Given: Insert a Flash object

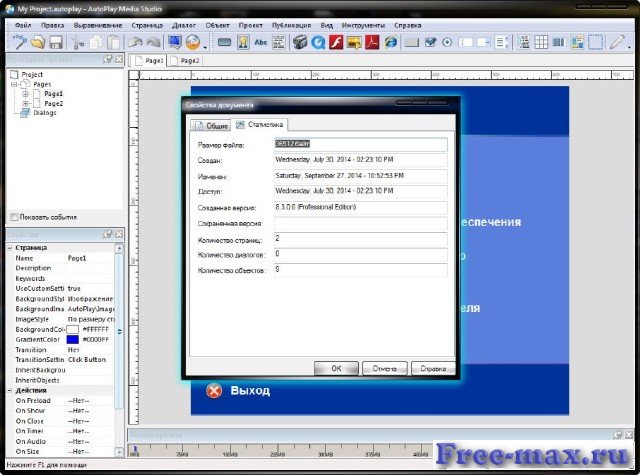Looking at the screenshot, I should (x=336, y=42).
